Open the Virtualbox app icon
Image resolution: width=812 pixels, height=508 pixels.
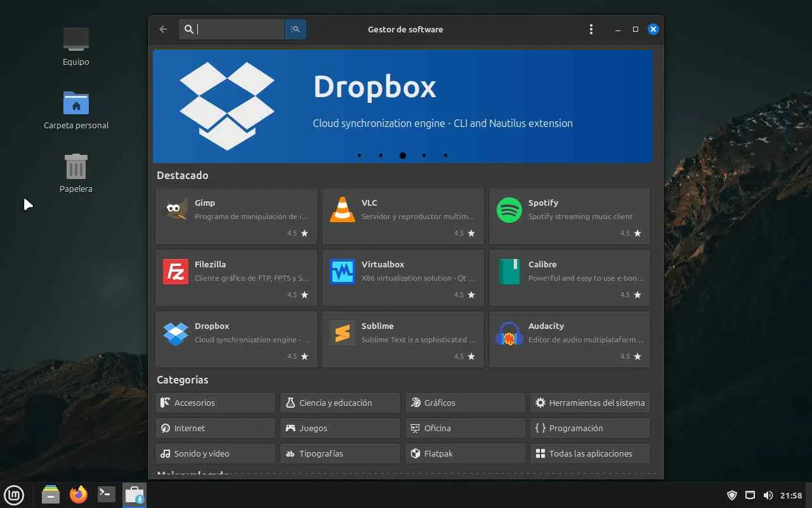tap(343, 272)
